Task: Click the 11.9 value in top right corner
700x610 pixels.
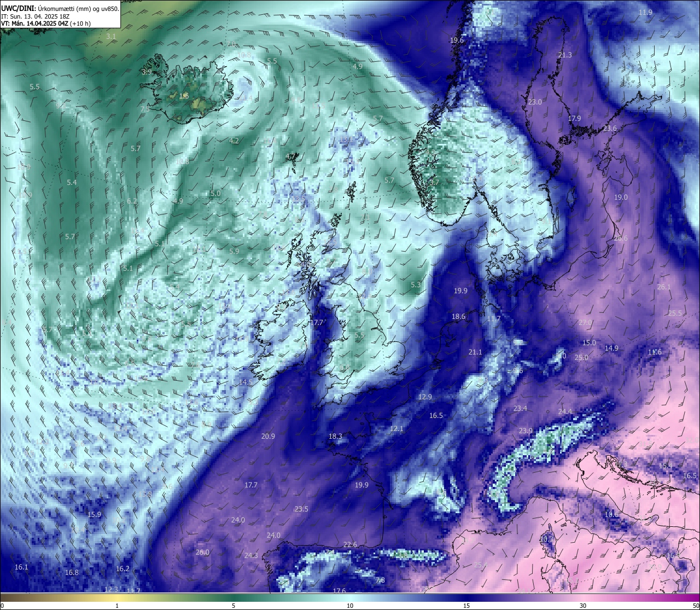Action: [x=646, y=12]
